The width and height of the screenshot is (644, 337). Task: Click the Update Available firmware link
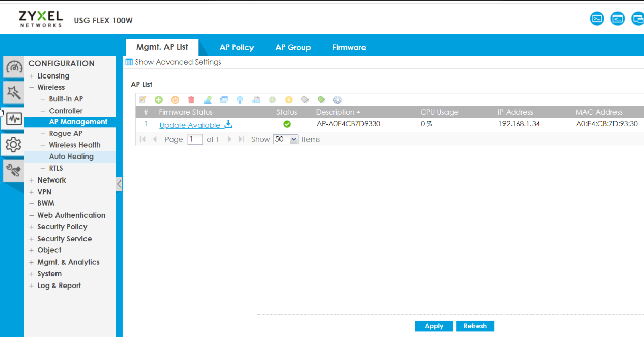click(191, 125)
